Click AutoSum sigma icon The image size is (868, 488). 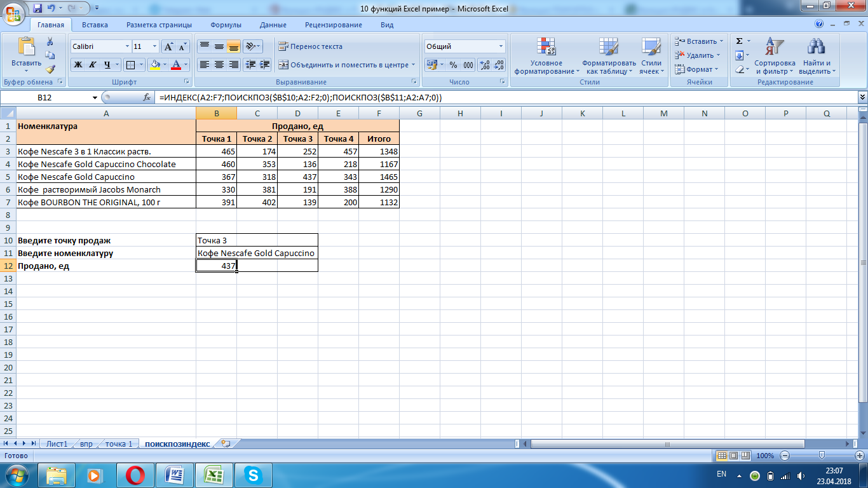click(740, 41)
